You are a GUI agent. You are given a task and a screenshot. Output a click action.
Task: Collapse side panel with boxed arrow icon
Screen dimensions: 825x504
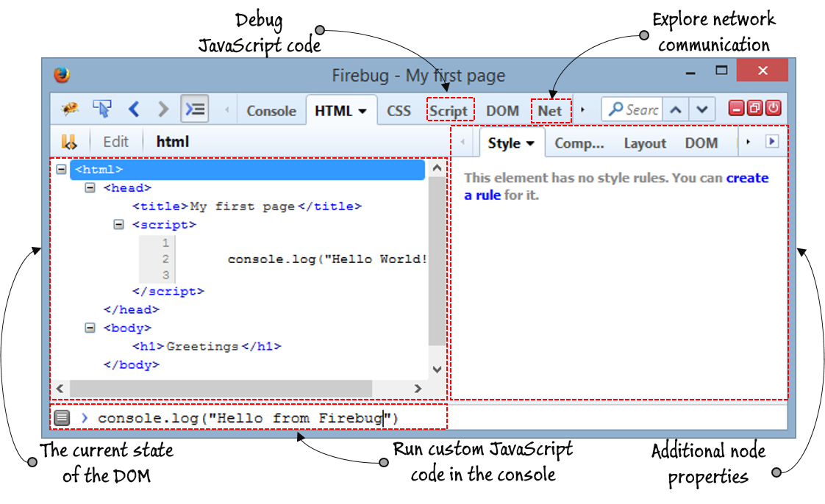coord(772,141)
